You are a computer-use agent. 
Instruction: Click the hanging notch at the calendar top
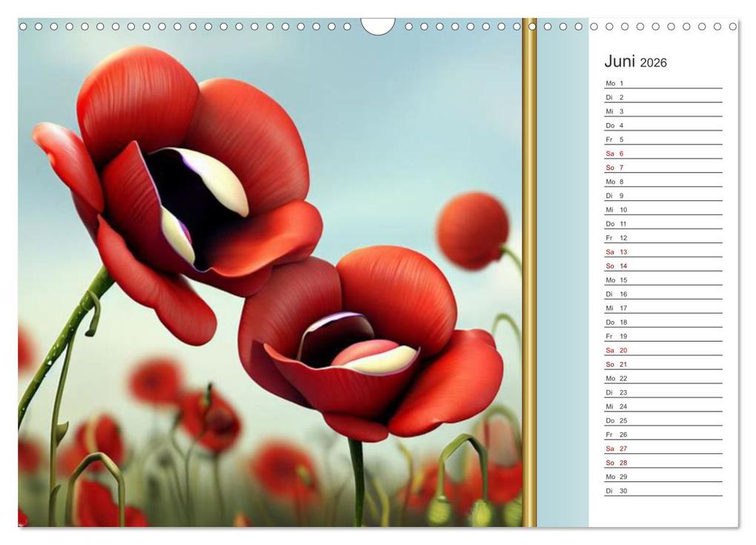point(377,26)
